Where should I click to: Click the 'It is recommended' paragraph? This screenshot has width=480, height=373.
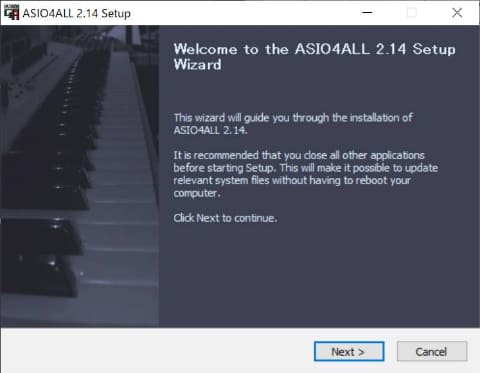[305, 174]
